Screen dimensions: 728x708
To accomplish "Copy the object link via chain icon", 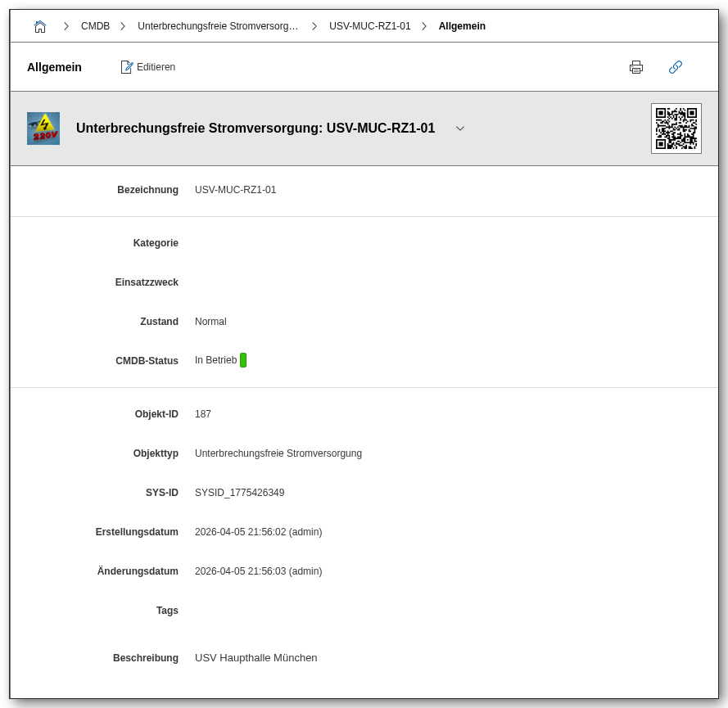I will (x=676, y=67).
